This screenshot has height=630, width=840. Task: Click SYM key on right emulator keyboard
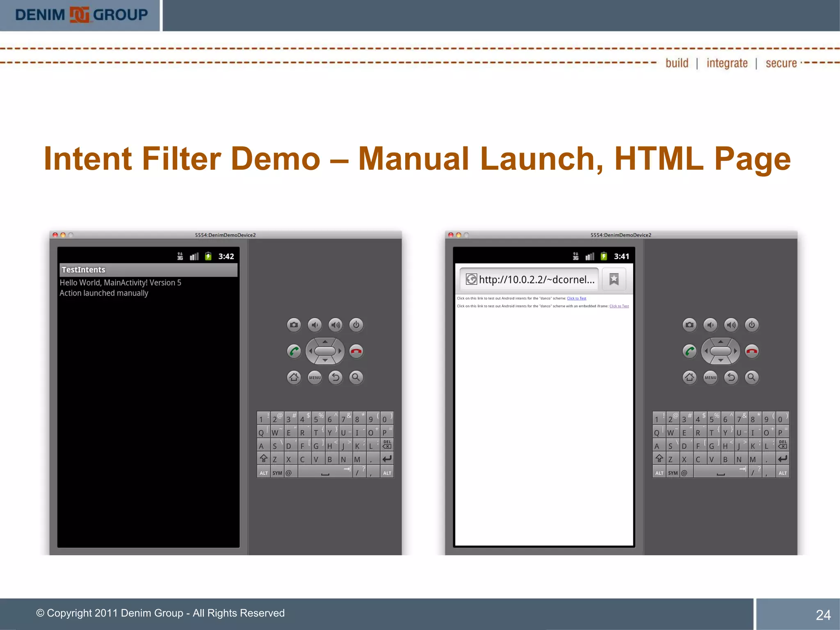(x=673, y=472)
